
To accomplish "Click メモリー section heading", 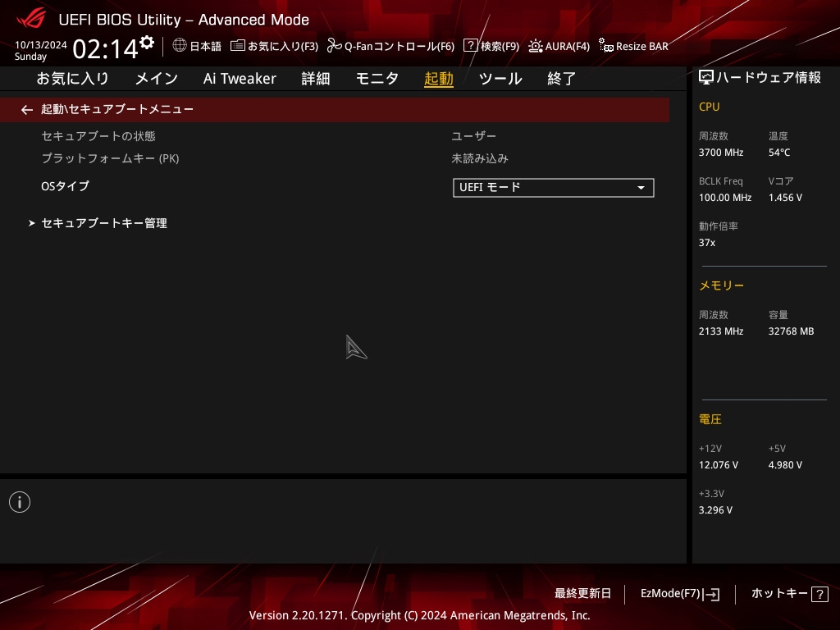I will (x=722, y=285).
